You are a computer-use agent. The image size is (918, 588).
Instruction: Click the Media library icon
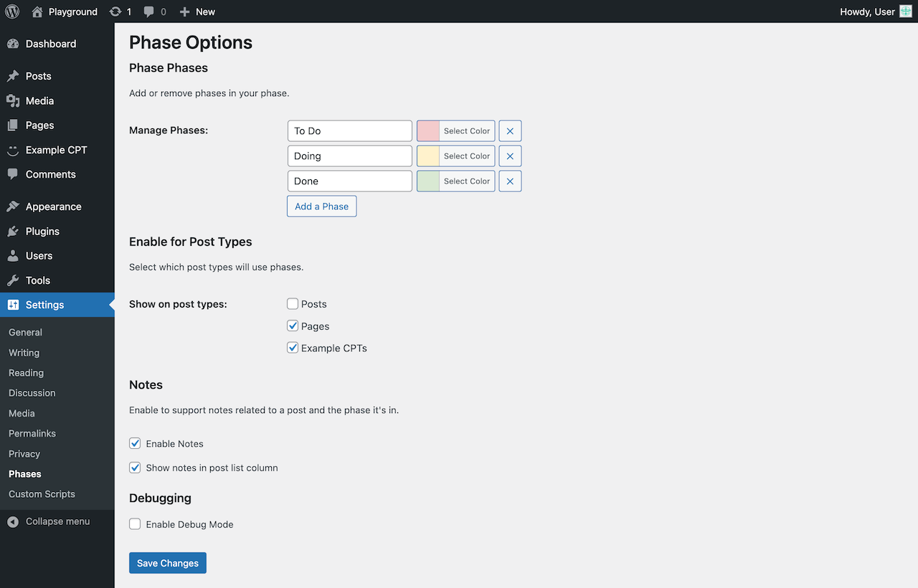(x=13, y=100)
